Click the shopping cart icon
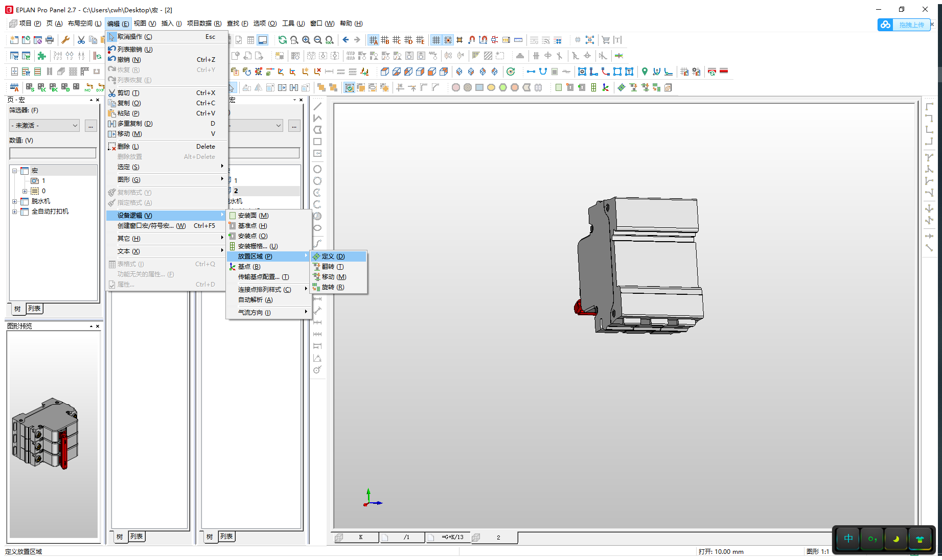The image size is (942, 560). 606,40
